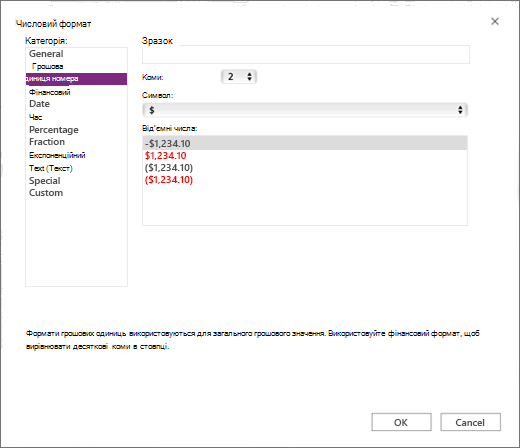Click the Cancel button
Viewport: 520px width, 448px height.
[470, 422]
